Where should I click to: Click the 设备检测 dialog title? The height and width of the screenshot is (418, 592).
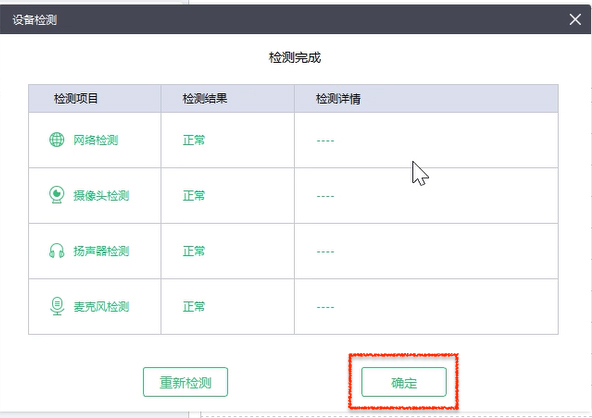(x=34, y=20)
